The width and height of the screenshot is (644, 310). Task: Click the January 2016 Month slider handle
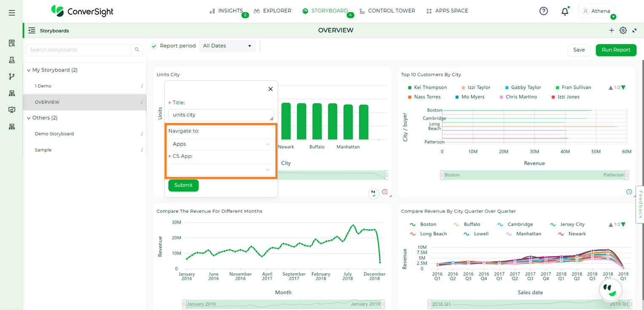click(184, 304)
